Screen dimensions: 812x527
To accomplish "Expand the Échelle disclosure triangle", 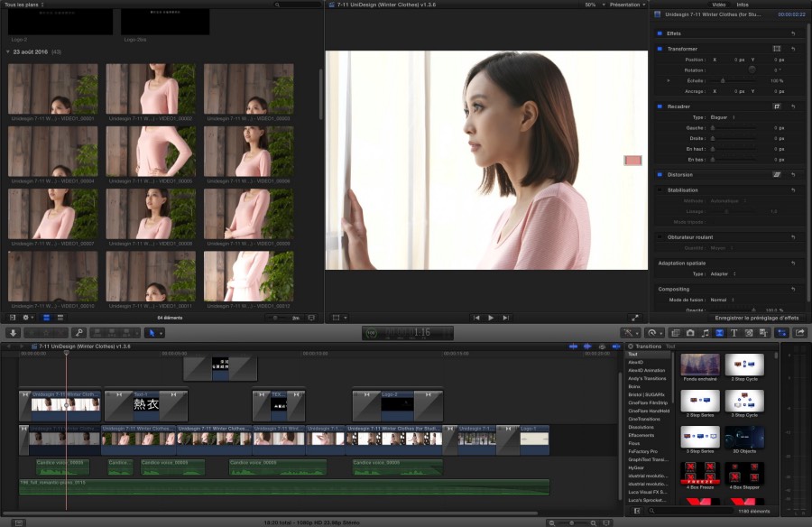I will [x=669, y=81].
